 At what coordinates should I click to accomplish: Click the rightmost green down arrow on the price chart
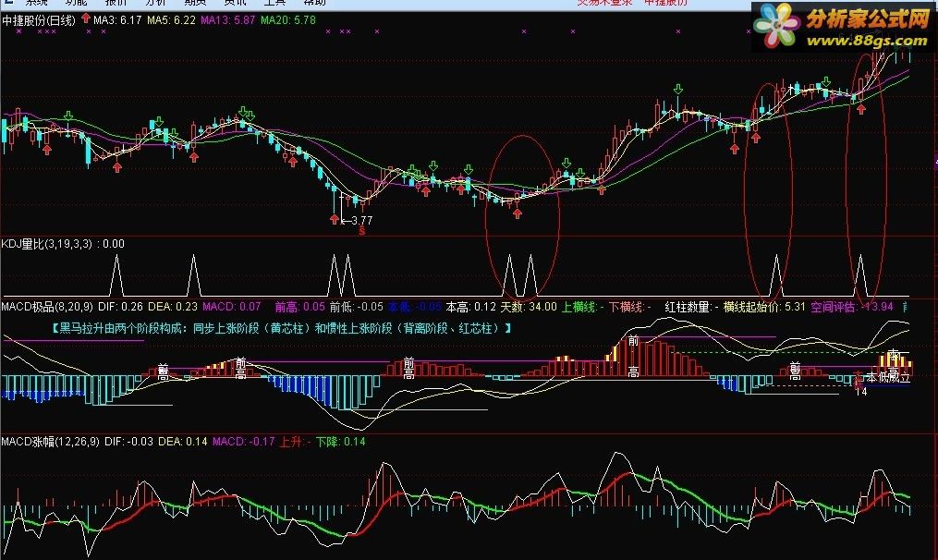tap(826, 81)
